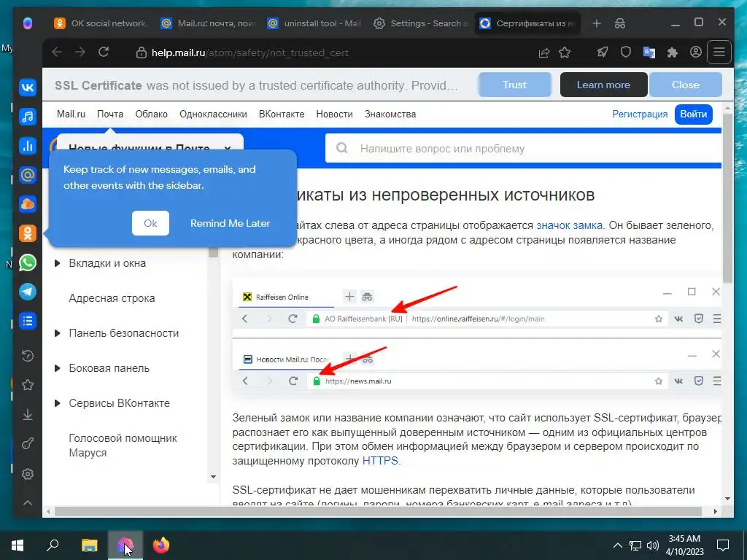Viewport: 747px width, 560px height.
Task: Click the page vertical scrollbar
Action: [x=727, y=198]
